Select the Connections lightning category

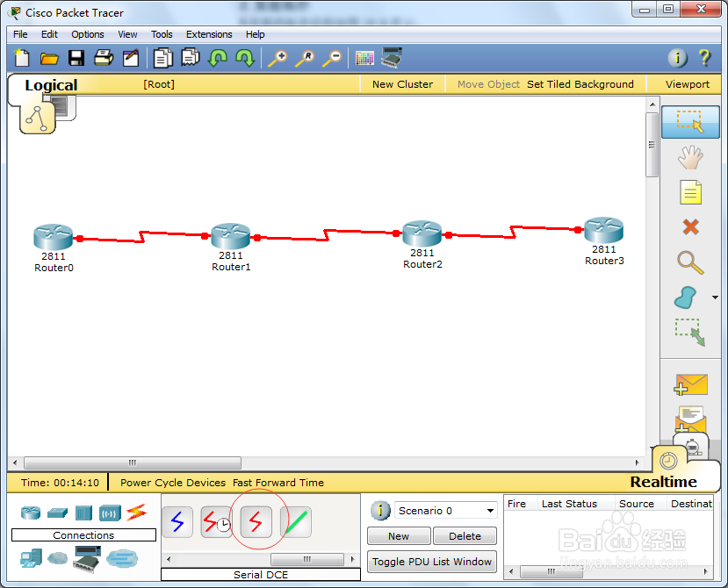[136, 513]
